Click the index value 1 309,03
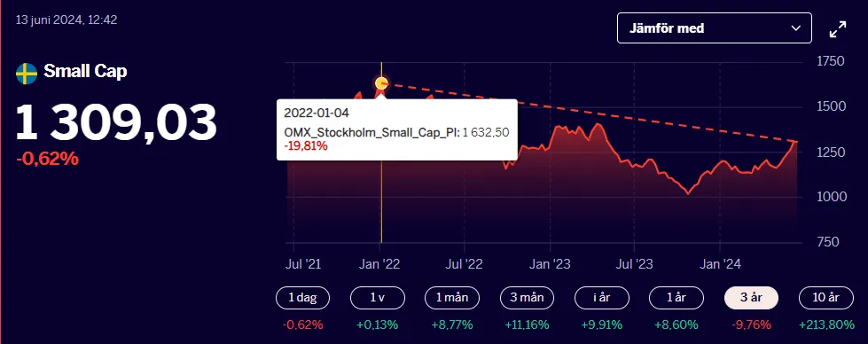Viewport: 868px width, 344px height. [115, 122]
